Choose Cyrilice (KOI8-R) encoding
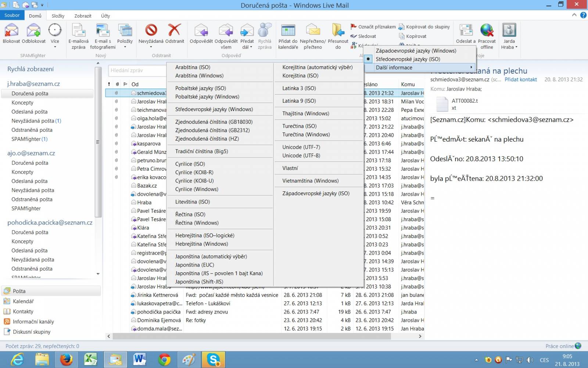This screenshot has width=588, height=368. (x=194, y=172)
